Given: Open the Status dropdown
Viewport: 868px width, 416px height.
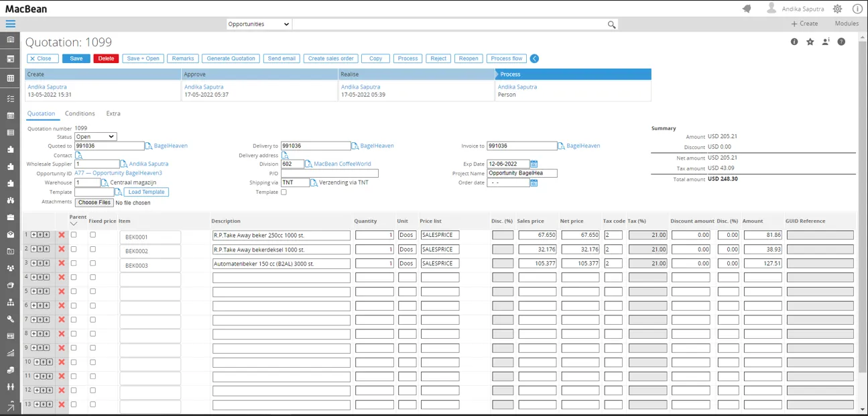Looking at the screenshot, I should pyautogui.click(x=95, y=137).
